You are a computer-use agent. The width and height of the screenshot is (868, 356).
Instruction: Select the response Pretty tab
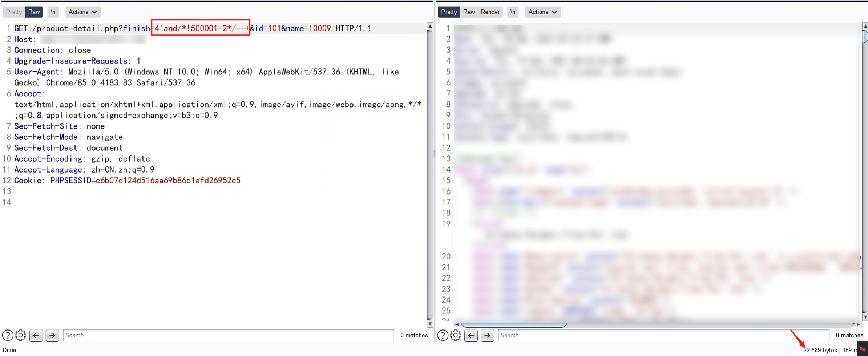point(449,12)
